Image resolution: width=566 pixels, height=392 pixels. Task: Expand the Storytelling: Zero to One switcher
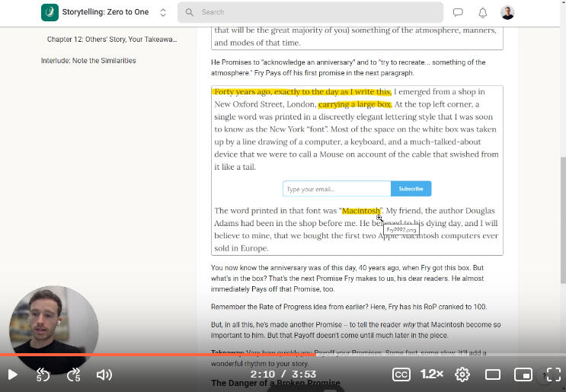click(163, 12)
